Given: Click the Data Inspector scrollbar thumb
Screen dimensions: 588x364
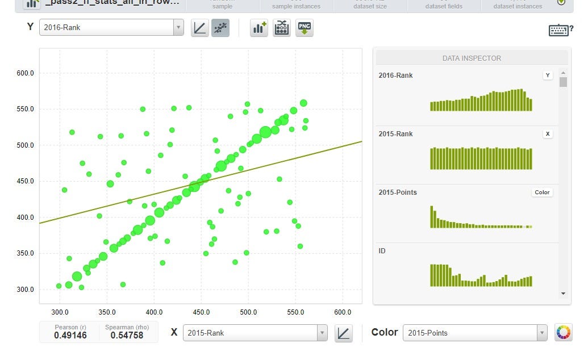Looking at the screenshot, I should pyautogui.click(x=563, y=82).
